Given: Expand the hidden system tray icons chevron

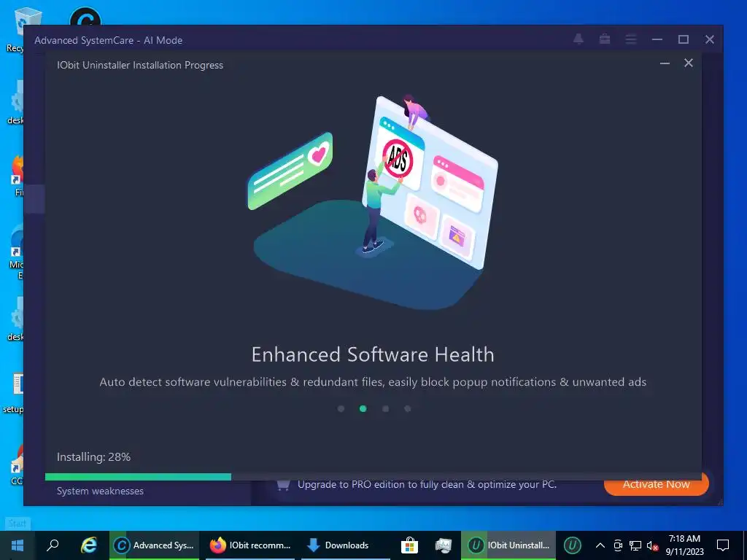Looking at the screenshot, I should [x=600, y=545].
